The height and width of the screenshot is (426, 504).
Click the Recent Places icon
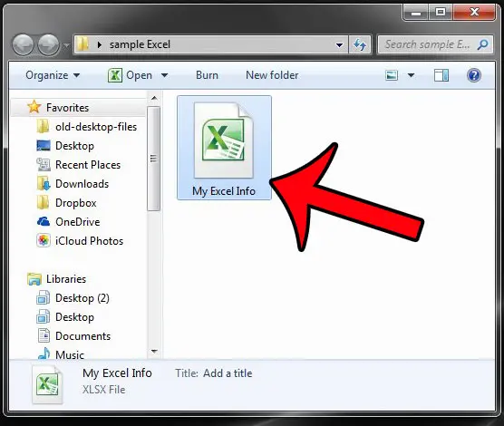(x=44, y=165)
